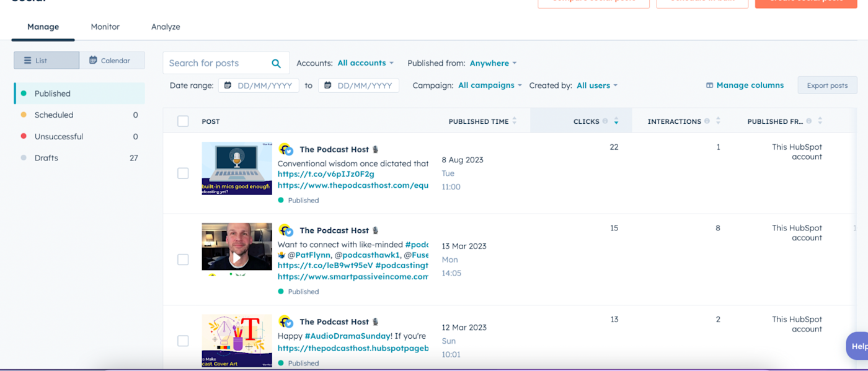The image size is (868, 371).
Task: Show Drafts in sidebar
Action: [79, 158]
